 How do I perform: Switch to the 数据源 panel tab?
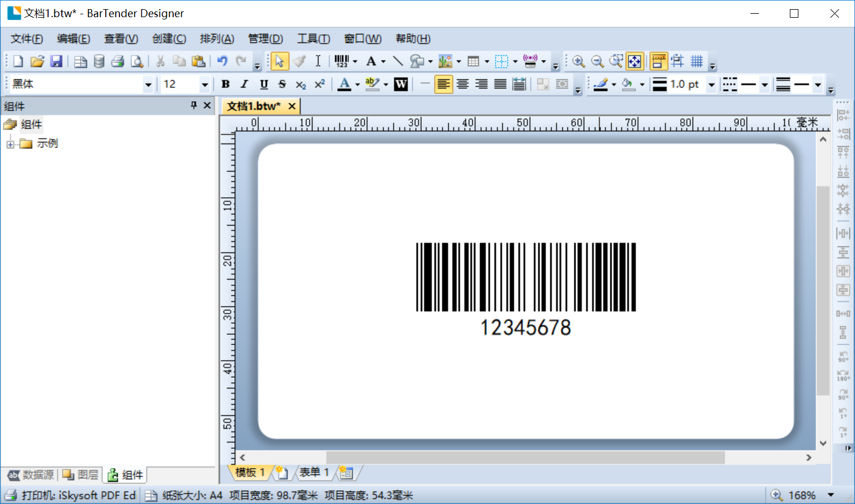pyautogui.click(x=31, y=475)
